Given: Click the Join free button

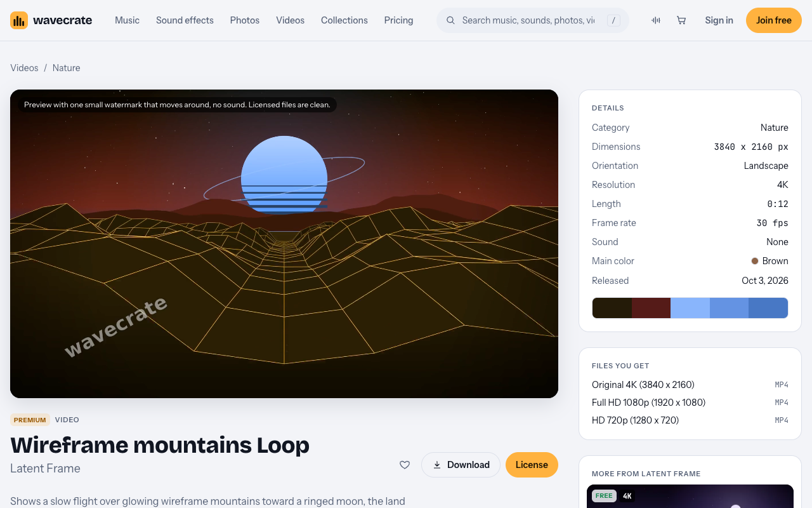Looking at the screenshot, I should pos(774,20).
